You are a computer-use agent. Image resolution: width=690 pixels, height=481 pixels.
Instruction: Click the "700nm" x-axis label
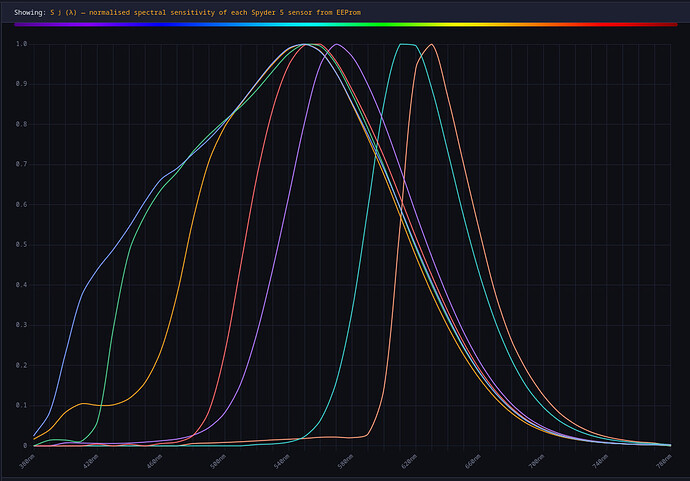[x=537, y=461]
